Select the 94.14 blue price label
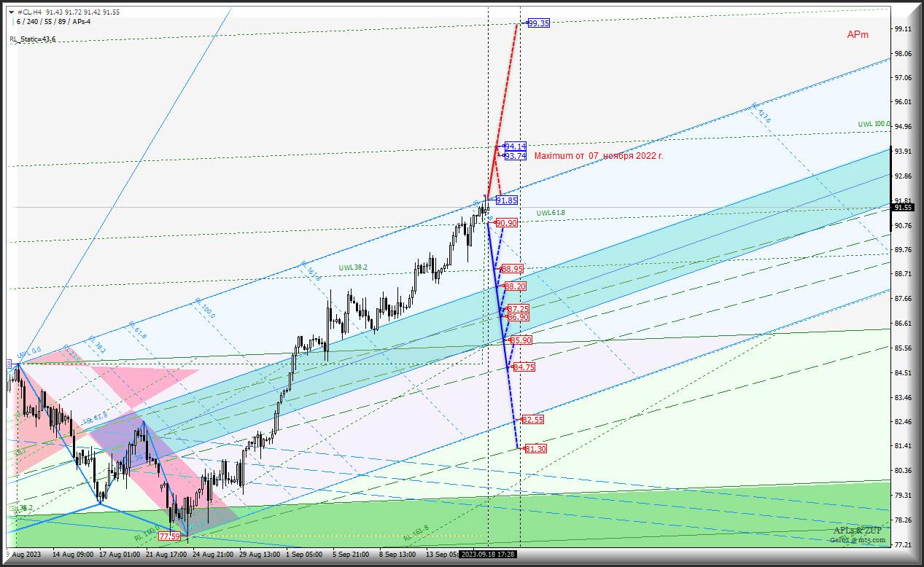The height and width of the screenshot is (567, 924). click(x=516, y=146)
